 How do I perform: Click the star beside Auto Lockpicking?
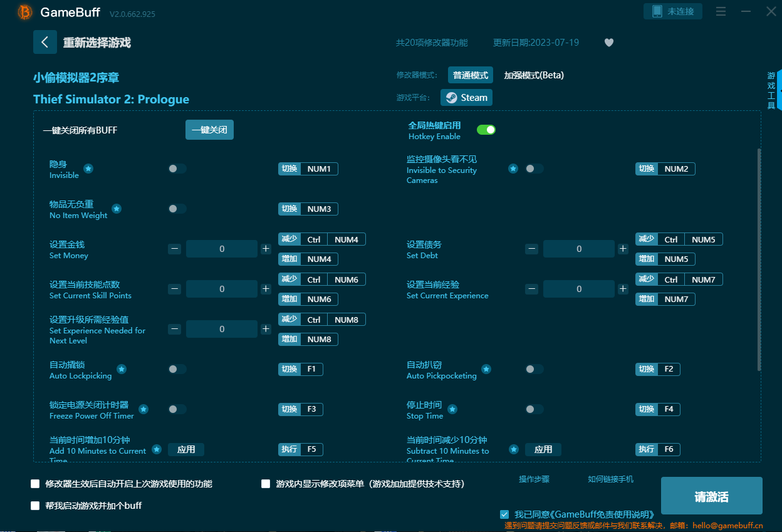122,369
